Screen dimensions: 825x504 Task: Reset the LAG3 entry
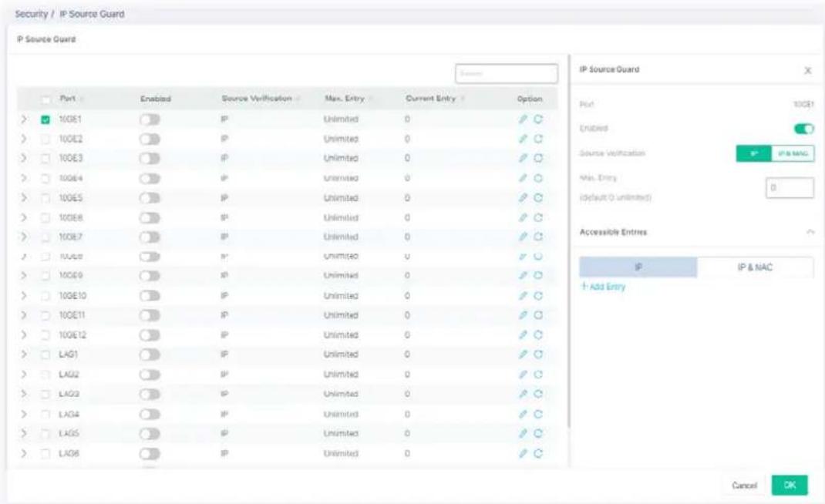point(537,394)
